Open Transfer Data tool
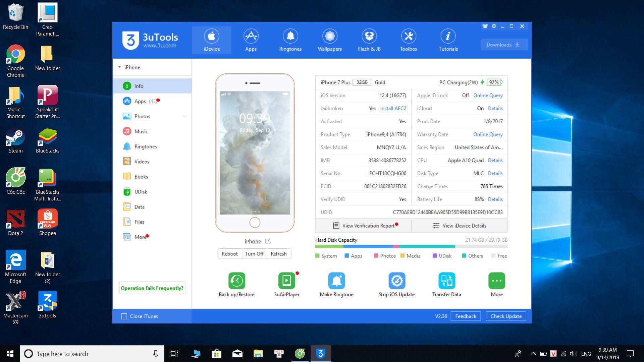 tap(446, 281)
